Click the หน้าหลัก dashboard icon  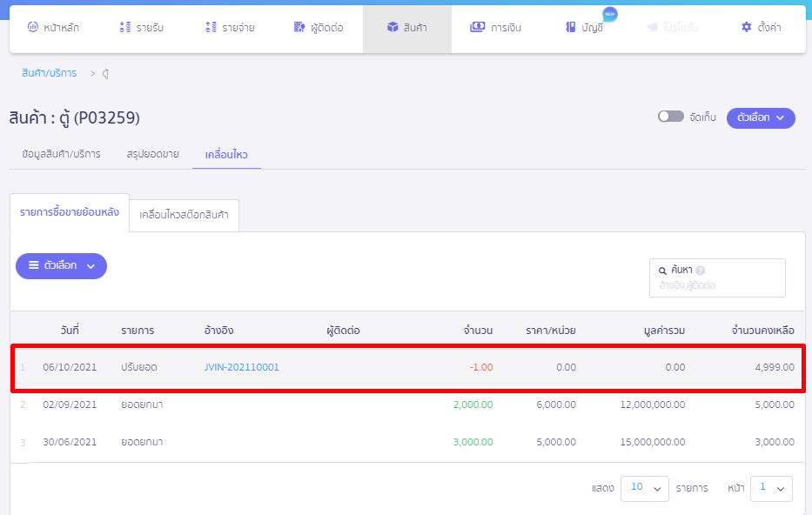pyautogui.click(x=33, y=28)
